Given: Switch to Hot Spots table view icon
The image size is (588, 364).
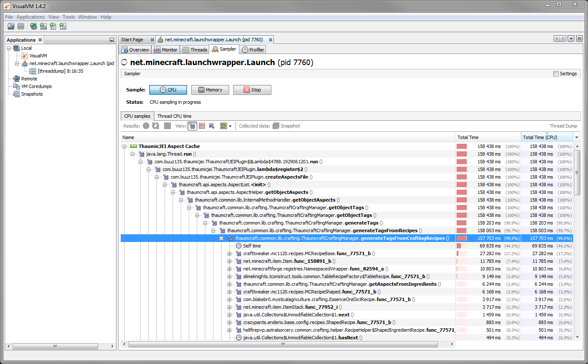Looking at the screenshot, I should tap(202, 126).
